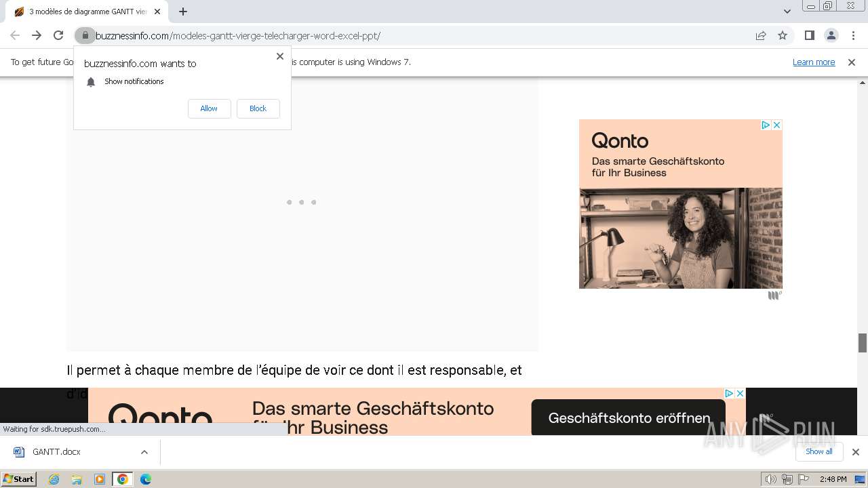
Task: Click the Mediavine logo under ad
Action: (x=774, y=296)
